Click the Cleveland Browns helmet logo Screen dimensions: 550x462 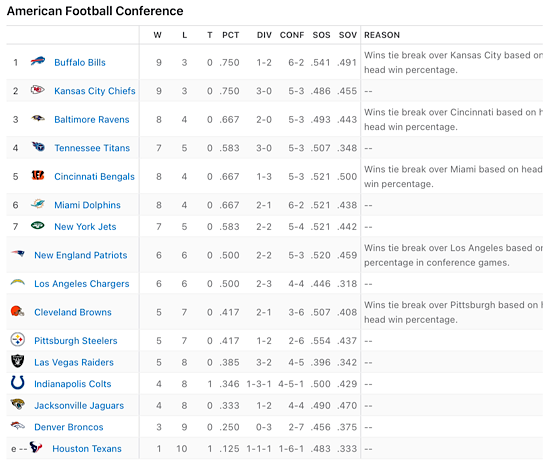point(17,311)
